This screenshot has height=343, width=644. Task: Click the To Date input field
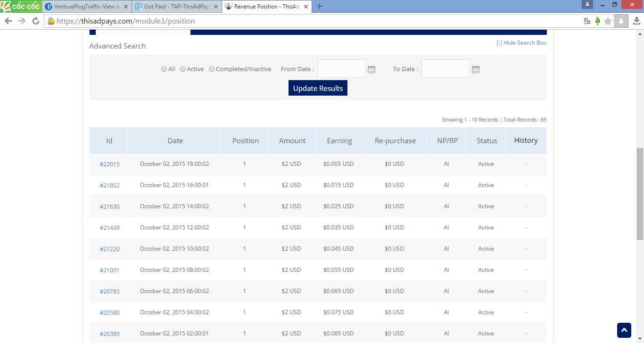(446, 69)
